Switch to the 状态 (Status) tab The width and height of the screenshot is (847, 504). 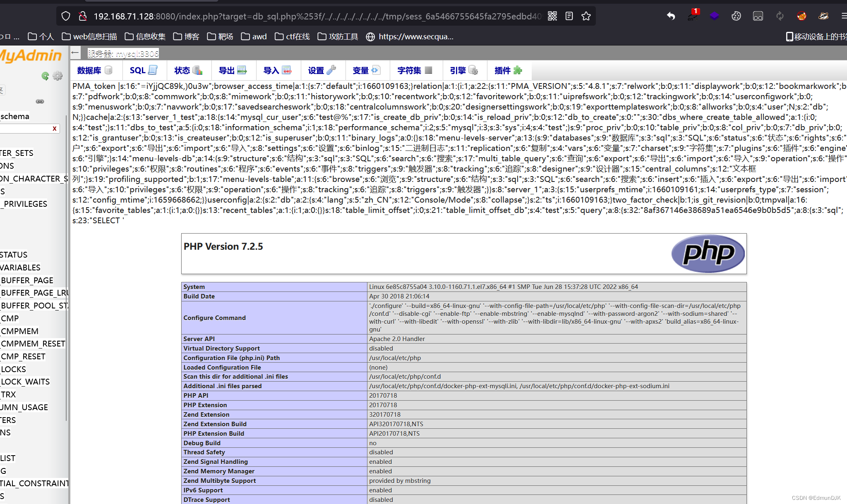(x=188, y=70)
